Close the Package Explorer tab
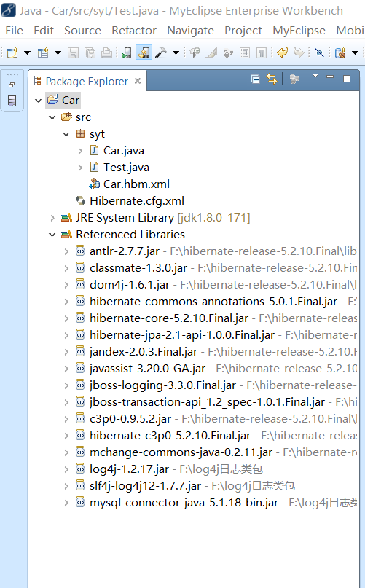 click(138, 81)
